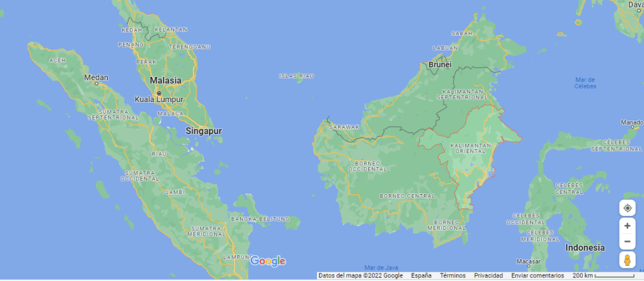Click the Sarawak region label

click(344, 127)
